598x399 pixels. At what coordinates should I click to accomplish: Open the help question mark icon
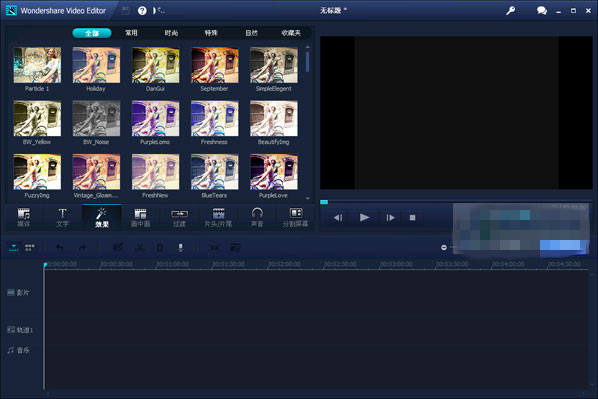point(142,11)
